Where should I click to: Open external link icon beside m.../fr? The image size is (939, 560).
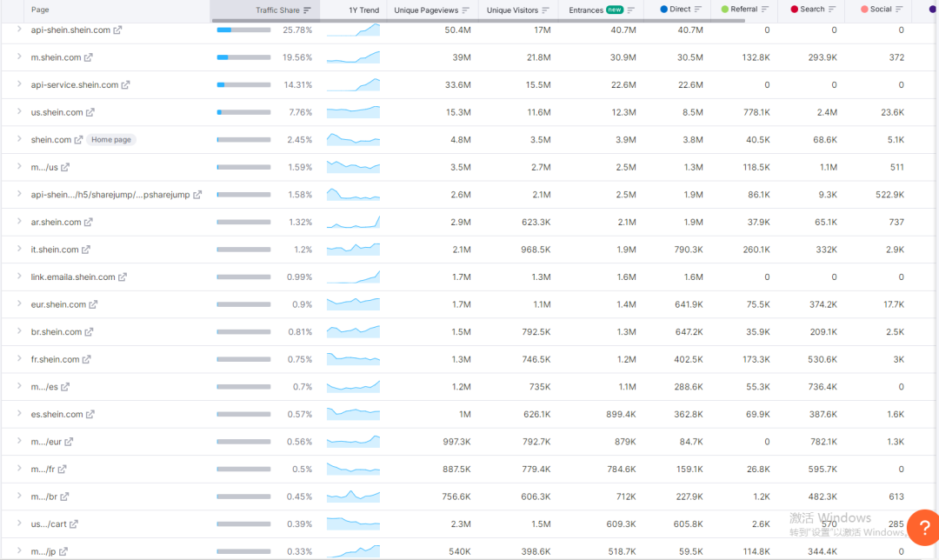pos(62,469)
